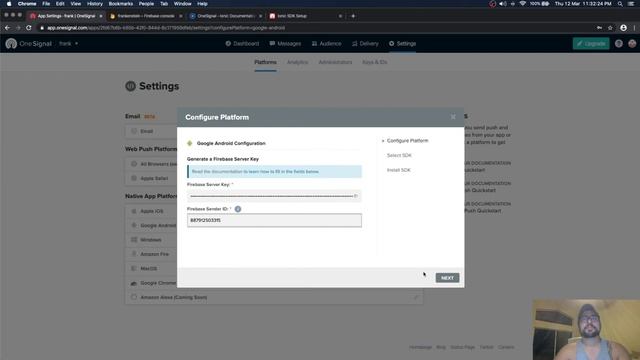The height and width of the screenshot is (360, 640).
Task: Open the Chrome menu in menu bar
Action: pyautogui.click(x=27, y=4)
